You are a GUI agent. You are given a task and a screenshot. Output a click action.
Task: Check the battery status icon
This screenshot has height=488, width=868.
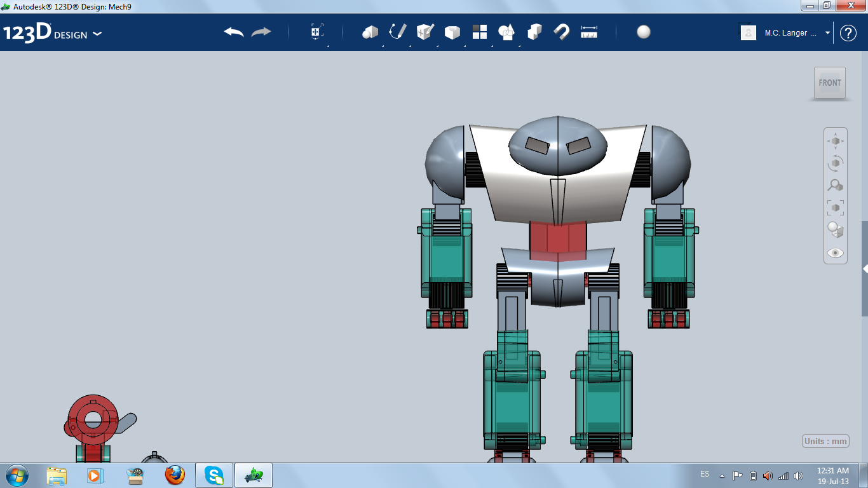tap(753, 475)
